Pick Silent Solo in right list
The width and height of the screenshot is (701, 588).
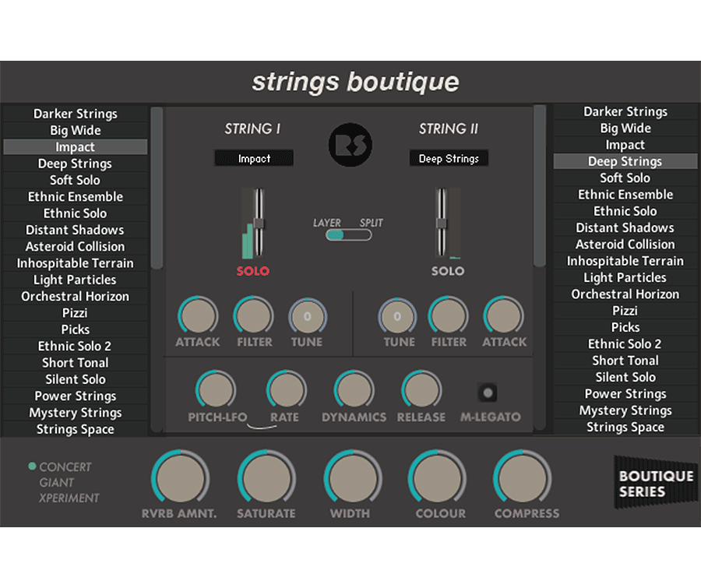[x=625, y=376]
